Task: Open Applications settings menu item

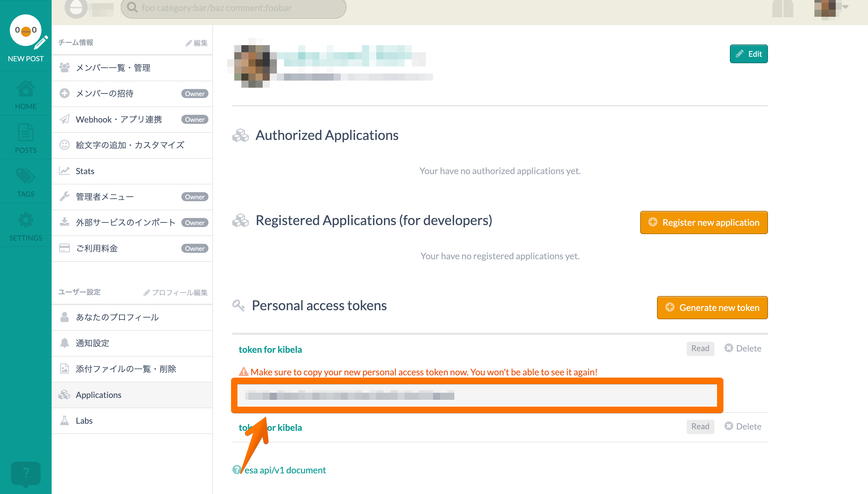Action: click(98, 395)
